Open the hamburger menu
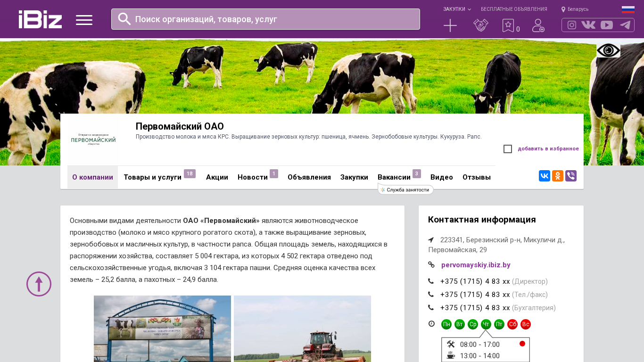Viewport: 644px width, 362px height. point(84,20)
